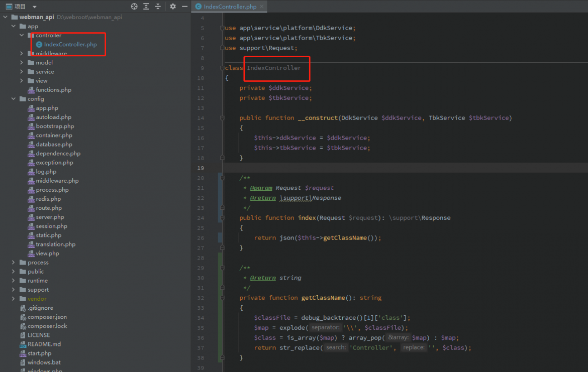Click IndexController class name in code

click(274, 68)
